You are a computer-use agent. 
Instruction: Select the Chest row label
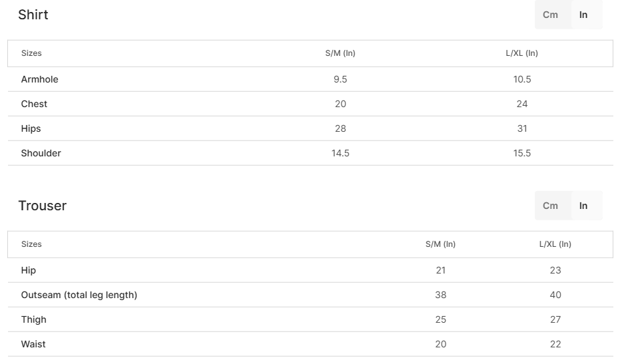click(34, 104)
